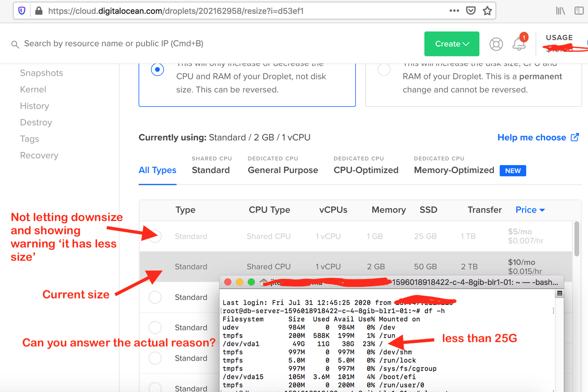The image size is (588, 392).
Task: Click the NEW badge next to Memory-Optimized
Action: tap(513, 171)
